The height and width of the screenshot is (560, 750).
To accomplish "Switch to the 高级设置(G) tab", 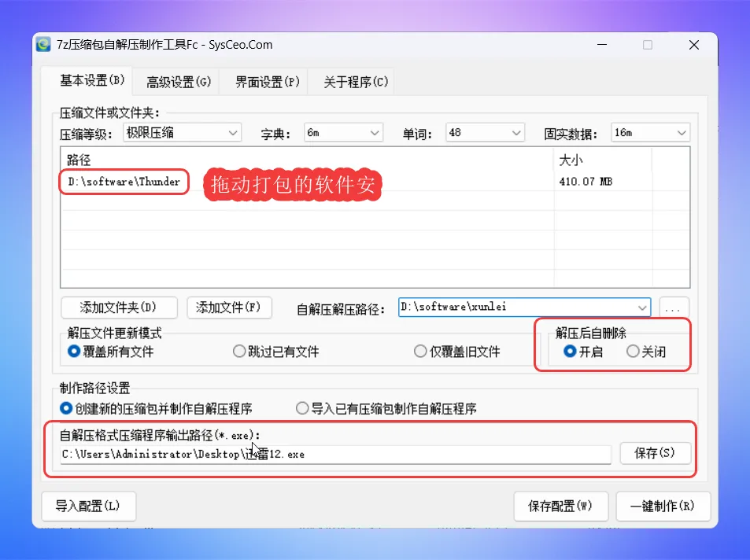I will (179, 82).
